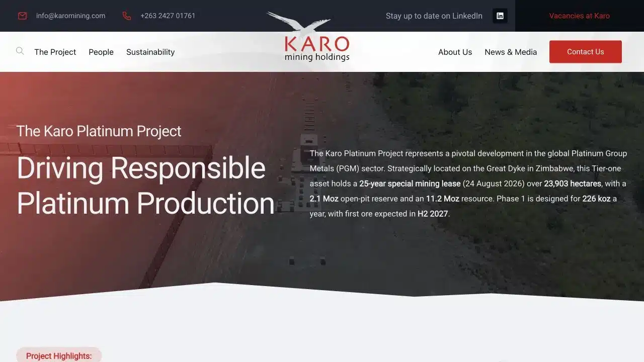Viewport: 644px width, 362px height.
Task: Click the bold 'H2 2027' text
Action: tap(433, 214)
